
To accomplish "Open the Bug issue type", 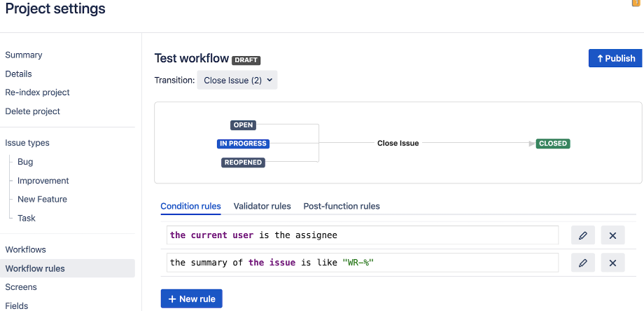I will click(x=25, y=162).
